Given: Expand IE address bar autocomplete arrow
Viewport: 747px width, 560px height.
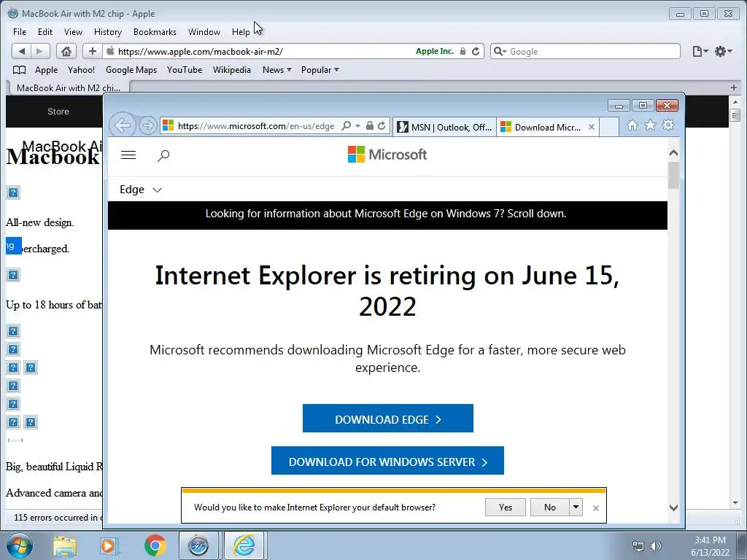Looking at the screenshot, I should click(357, 126).
